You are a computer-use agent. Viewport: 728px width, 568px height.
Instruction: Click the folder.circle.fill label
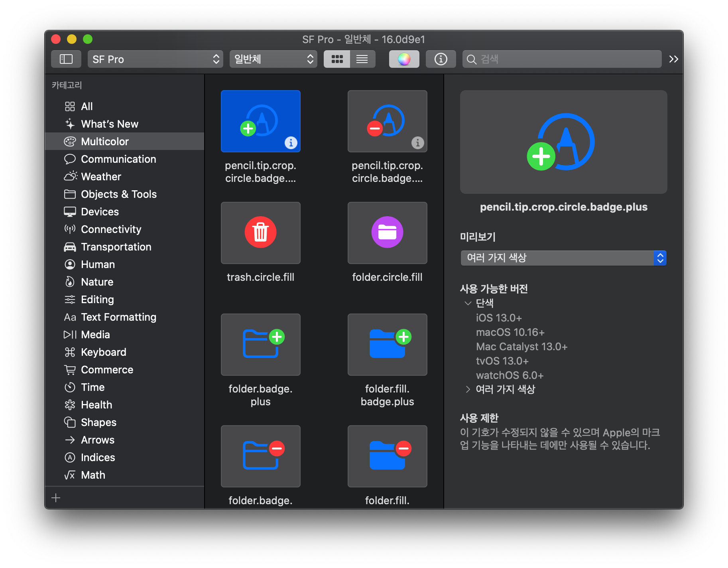pos(388,277)
